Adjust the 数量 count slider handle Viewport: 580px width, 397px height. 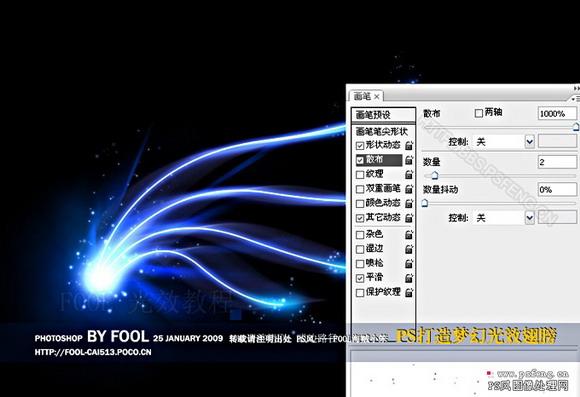[x=435, y=175]
